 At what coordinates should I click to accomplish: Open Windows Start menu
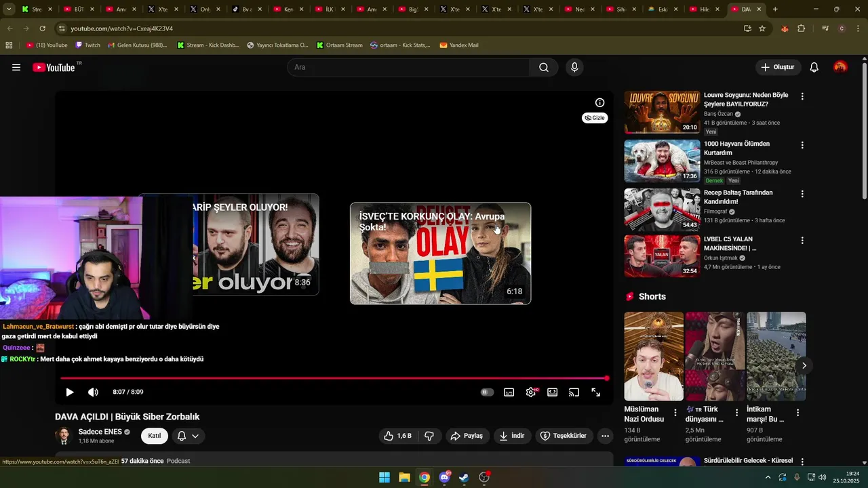click(384, 477)
